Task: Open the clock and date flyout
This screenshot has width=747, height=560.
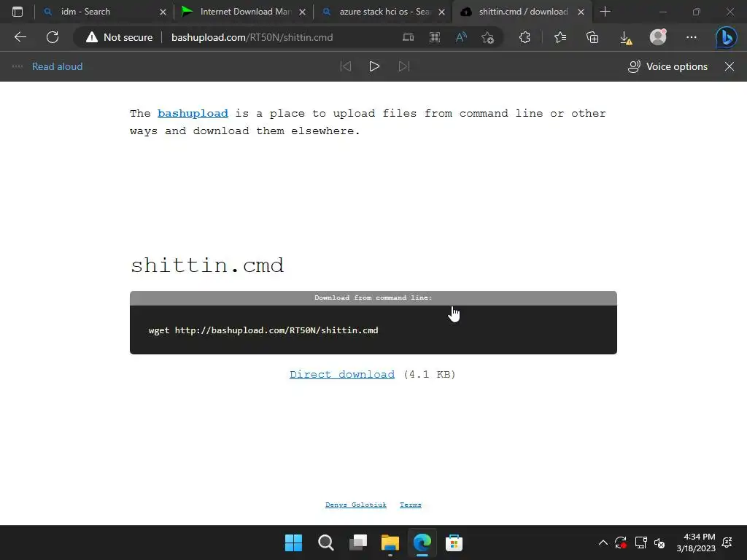Action: 696,542
